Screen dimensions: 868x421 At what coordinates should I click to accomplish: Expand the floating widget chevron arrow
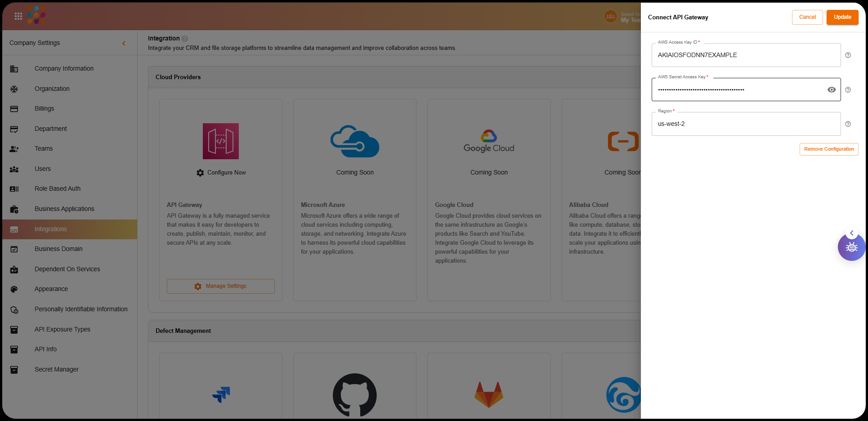pyautogui.click(x=851, y=233)
